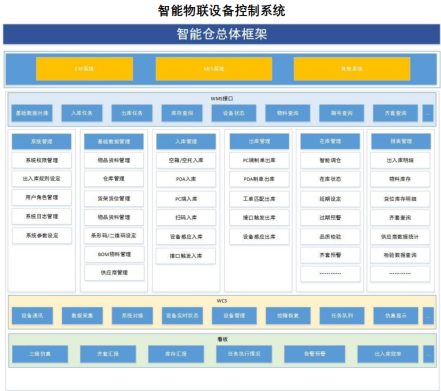The image size is (441, 391).
Task: Select 扫码入库 under 入库管理
Action: [186, 218]
